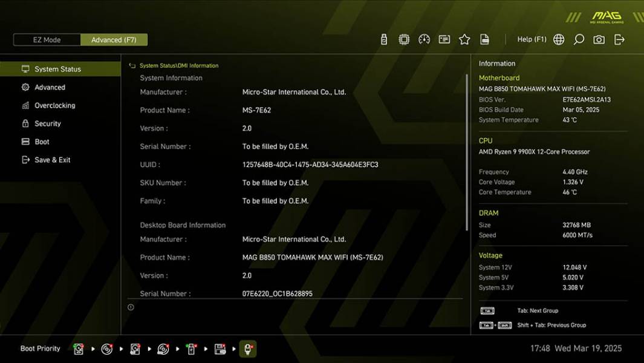
Task: Open the overclocking gauge icon
Action: tap(424, 39)
